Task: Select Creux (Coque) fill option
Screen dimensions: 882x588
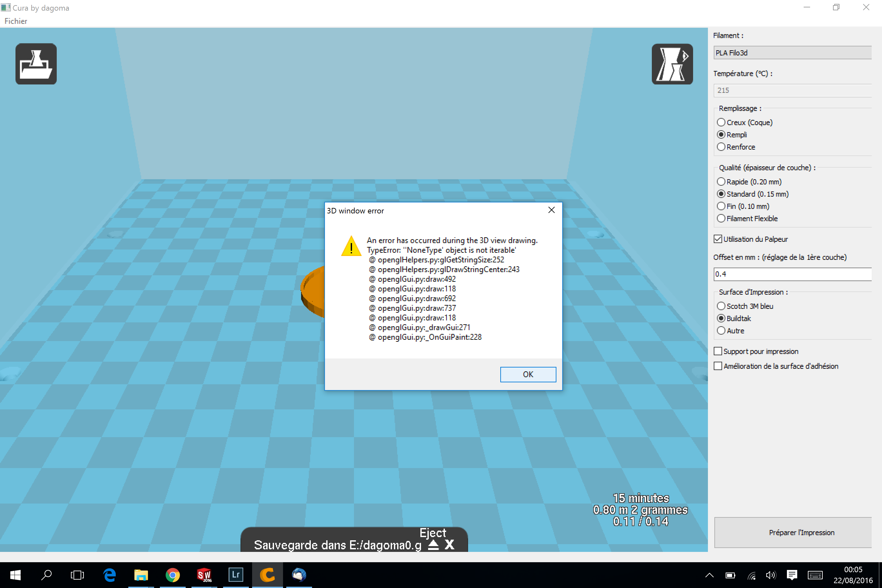Action: coord(744,122)
